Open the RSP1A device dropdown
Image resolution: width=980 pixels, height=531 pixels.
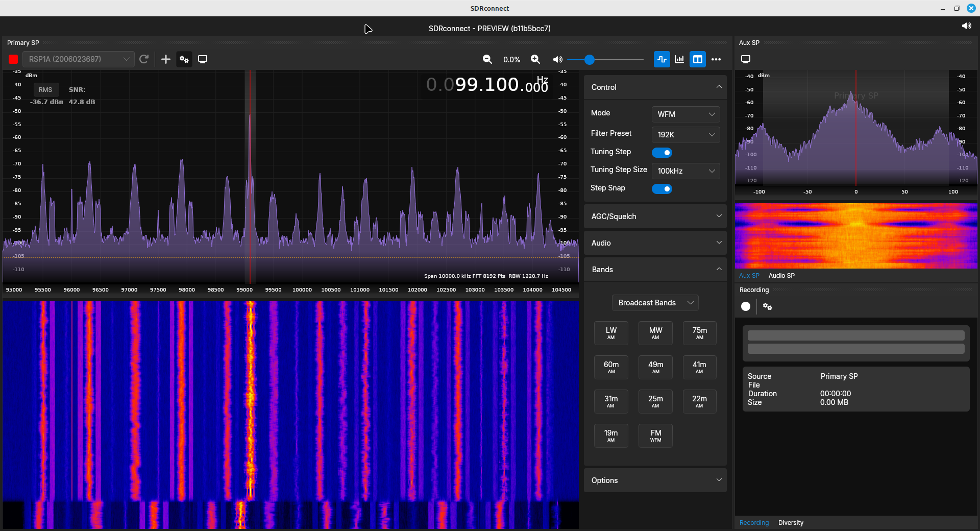click(x=79, y=59)
